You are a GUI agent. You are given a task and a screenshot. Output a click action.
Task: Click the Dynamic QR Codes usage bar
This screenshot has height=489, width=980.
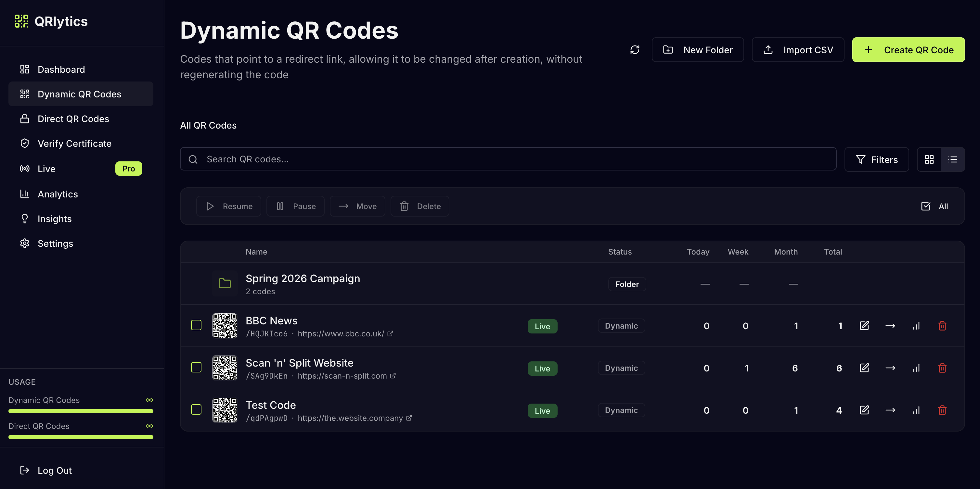(x=81, y=411)
